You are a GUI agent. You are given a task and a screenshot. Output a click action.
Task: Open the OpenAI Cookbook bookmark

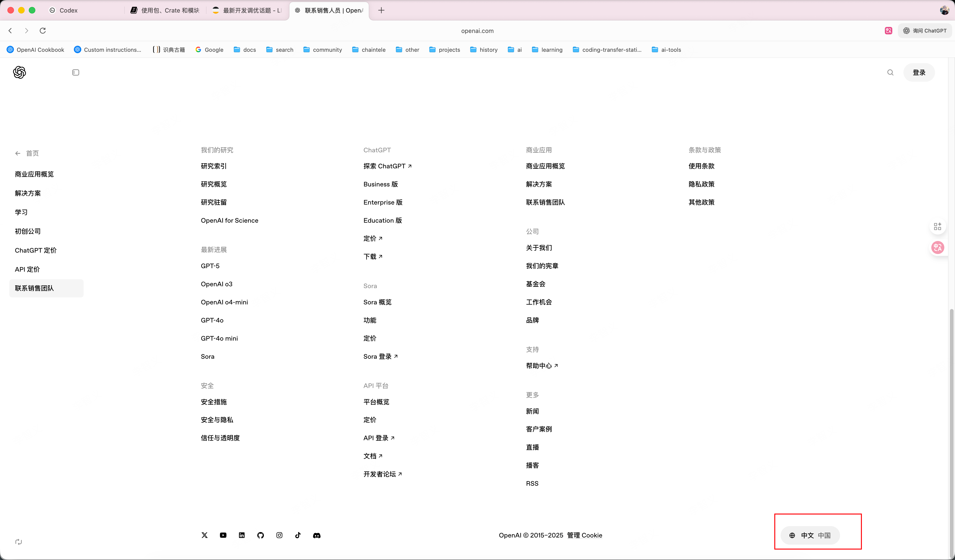tap(36, 50)
